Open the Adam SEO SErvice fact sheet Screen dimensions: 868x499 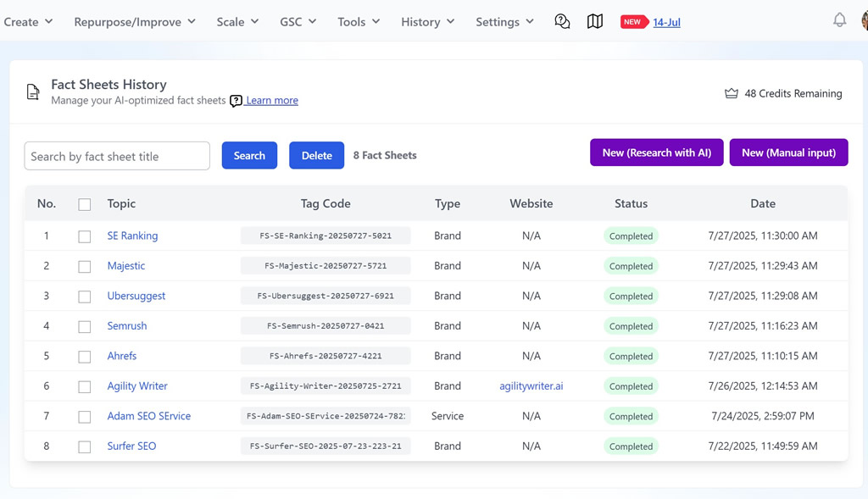[x=149, y=415]
